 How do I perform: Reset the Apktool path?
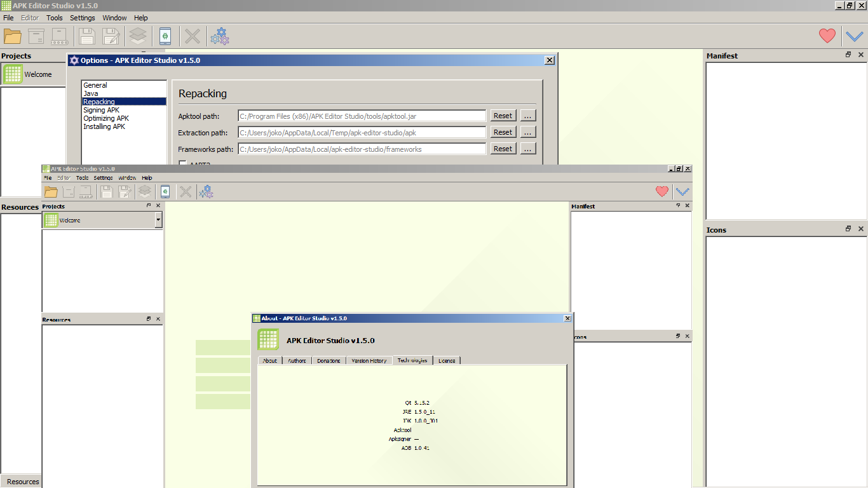[x=503, y=116]
